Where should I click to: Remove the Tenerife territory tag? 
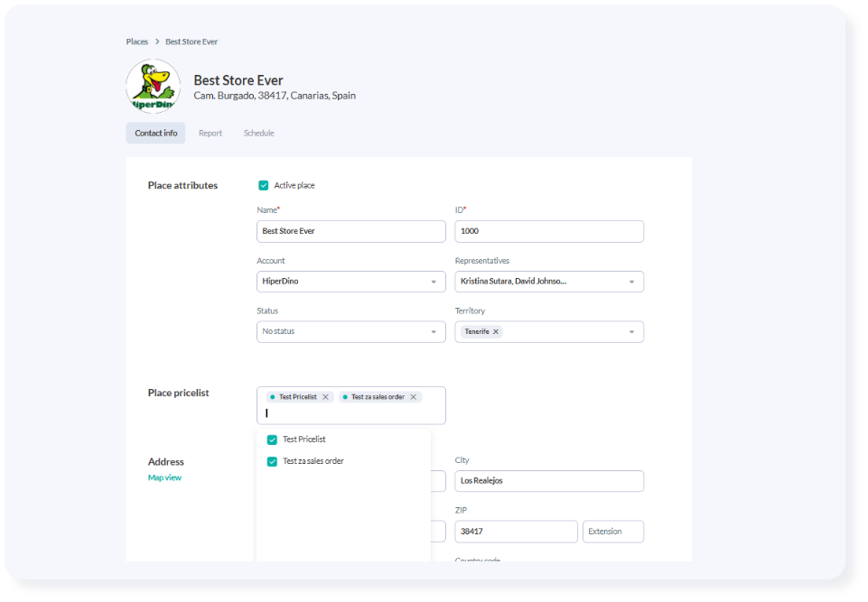(x=496, y=332)
